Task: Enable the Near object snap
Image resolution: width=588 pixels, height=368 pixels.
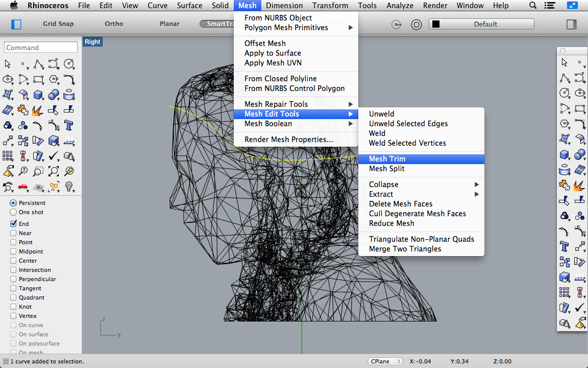Action: (x=13, y=233)
